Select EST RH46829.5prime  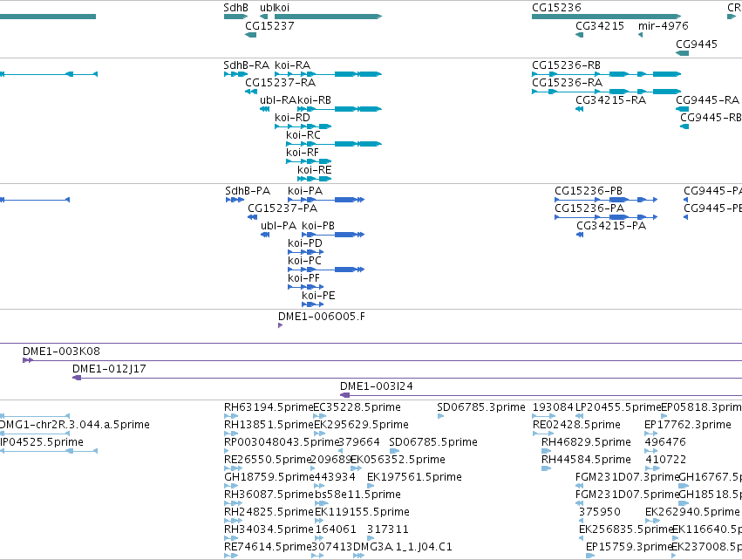tap(546, 451)
